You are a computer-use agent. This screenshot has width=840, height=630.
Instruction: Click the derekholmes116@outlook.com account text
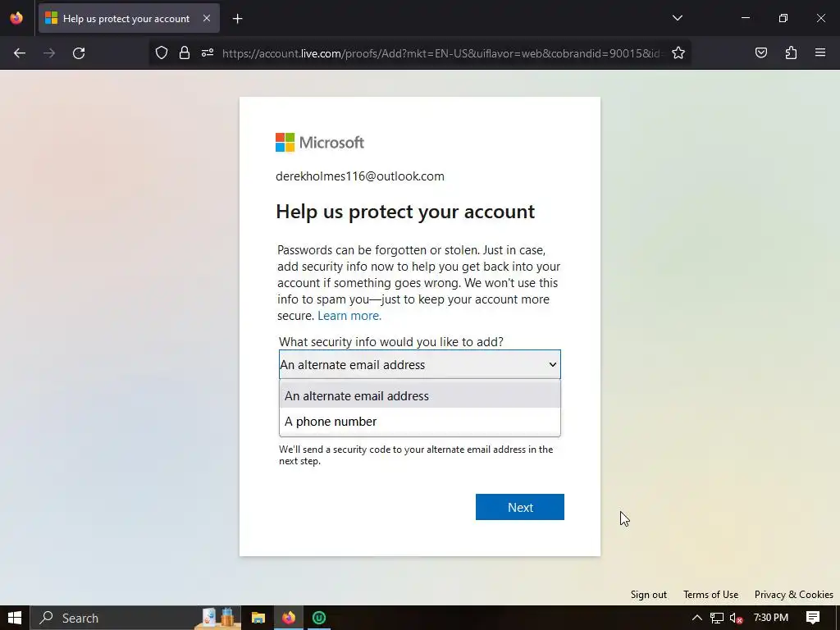[x=360, y=176]
